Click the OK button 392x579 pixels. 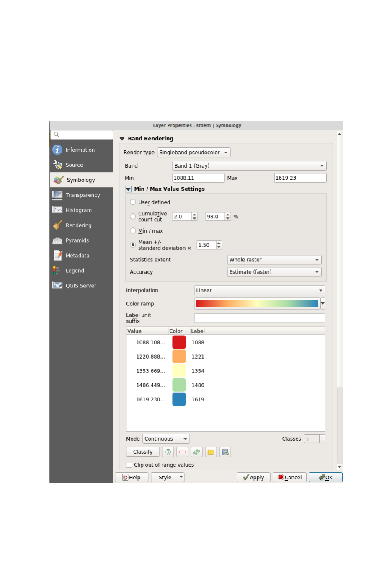[326, 477]
